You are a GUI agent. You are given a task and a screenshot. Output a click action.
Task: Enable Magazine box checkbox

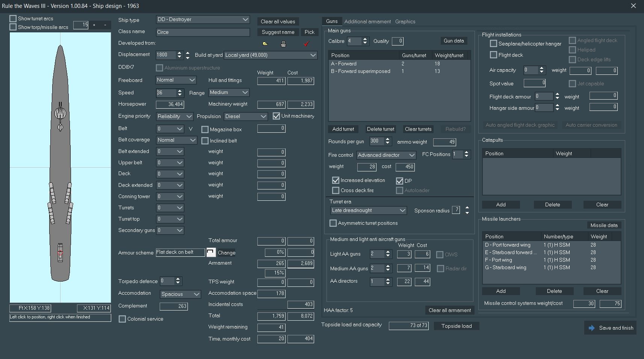tap(205, 129)
